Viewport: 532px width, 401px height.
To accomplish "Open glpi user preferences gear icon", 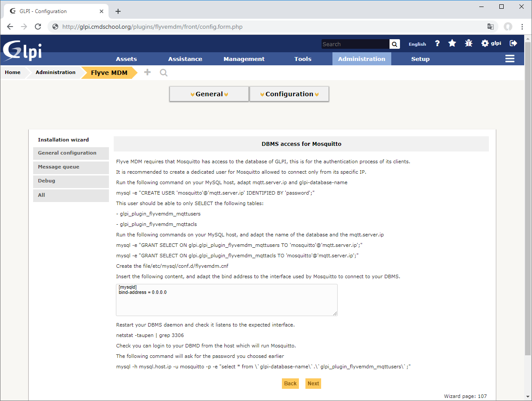I will pos(485,44).
